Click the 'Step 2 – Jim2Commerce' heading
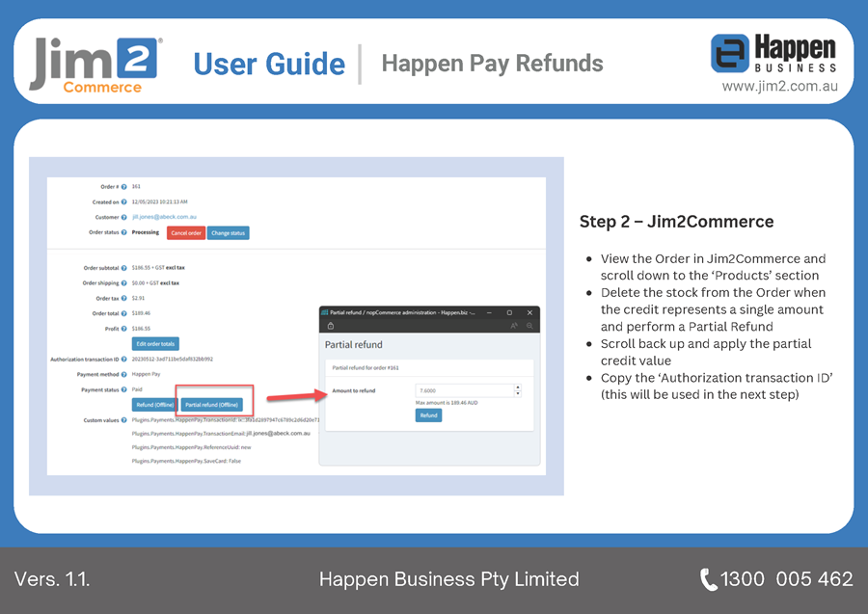868x614 pixels. pyautogui.click(x=676, y=222)
